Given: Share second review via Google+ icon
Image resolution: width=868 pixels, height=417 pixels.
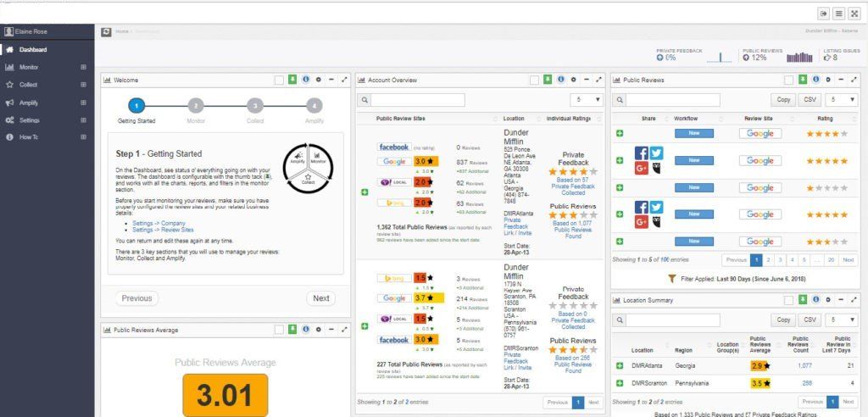Looking at the screenshot, I should 641,168.
